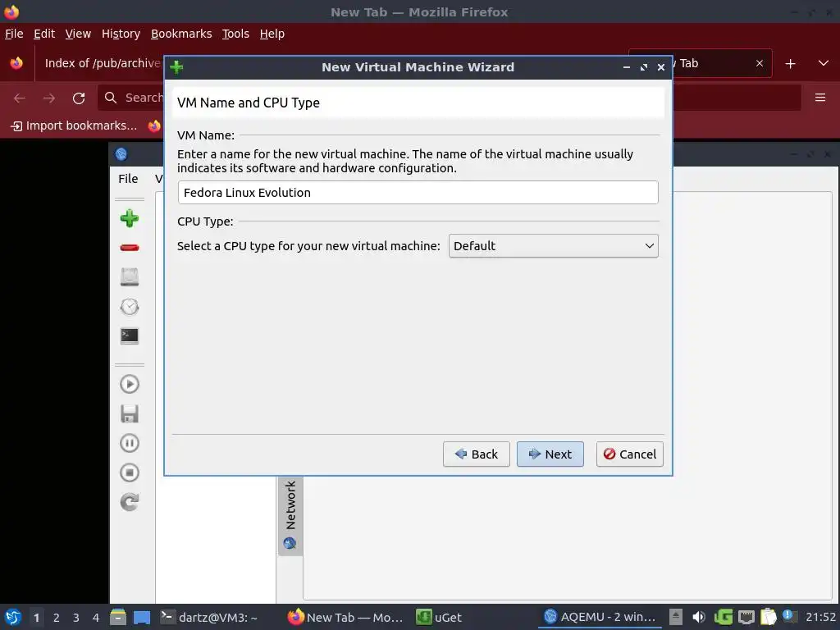
Task: Click the volume speaker tray icon
Action: pos(699,617)
